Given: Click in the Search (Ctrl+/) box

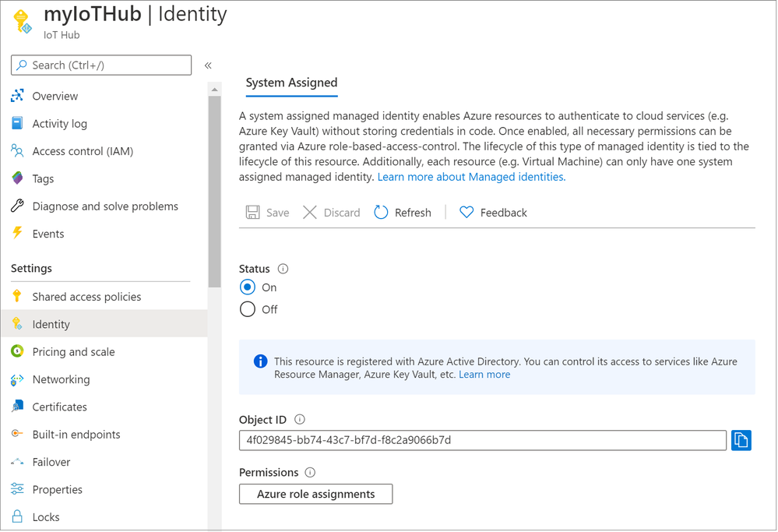Looking at the screenshot, I should point(101,65).
